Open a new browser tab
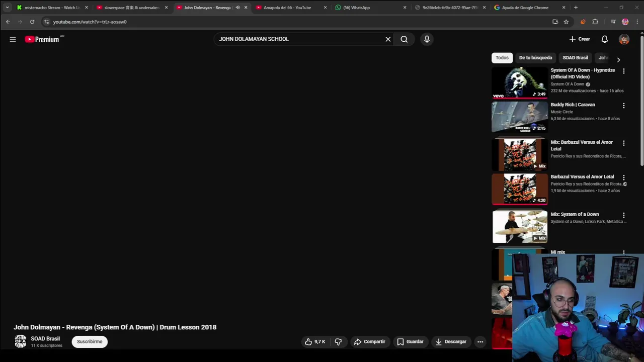The image size is (644, 362). tap(576, 8)
